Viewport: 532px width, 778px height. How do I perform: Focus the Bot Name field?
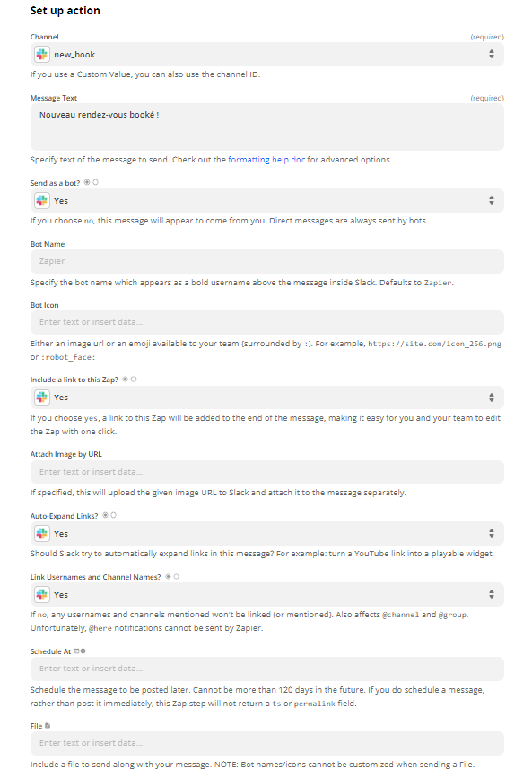[x=267, y=261]
